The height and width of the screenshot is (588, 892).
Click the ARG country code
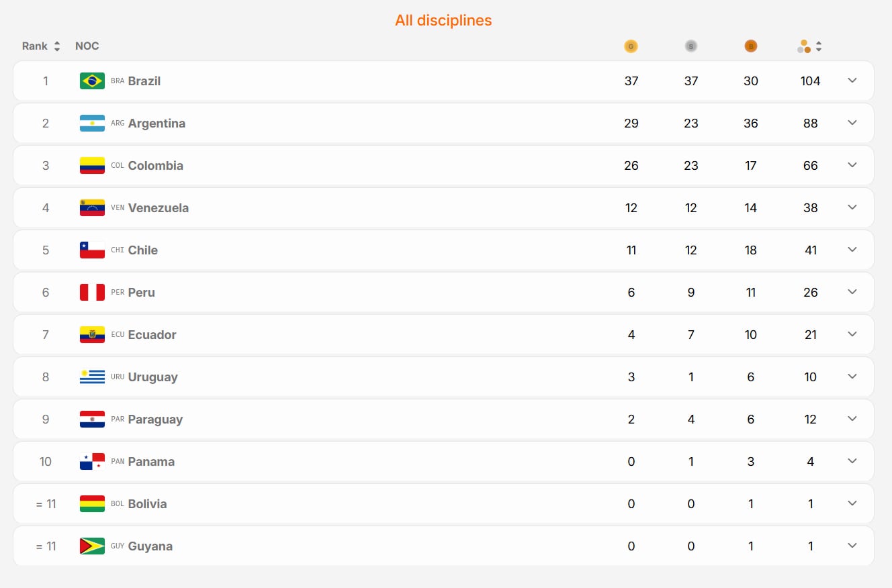tap(118, 124)
